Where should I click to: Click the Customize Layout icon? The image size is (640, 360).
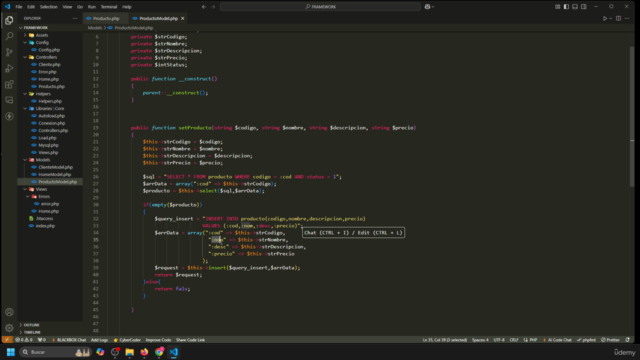(558, 7)
